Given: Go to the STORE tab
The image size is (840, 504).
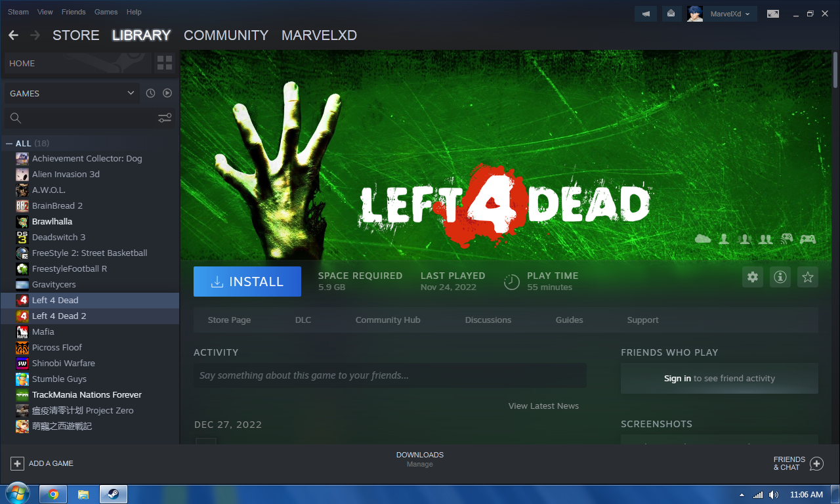Looking at the screenshot, I should tap(76, 35).
